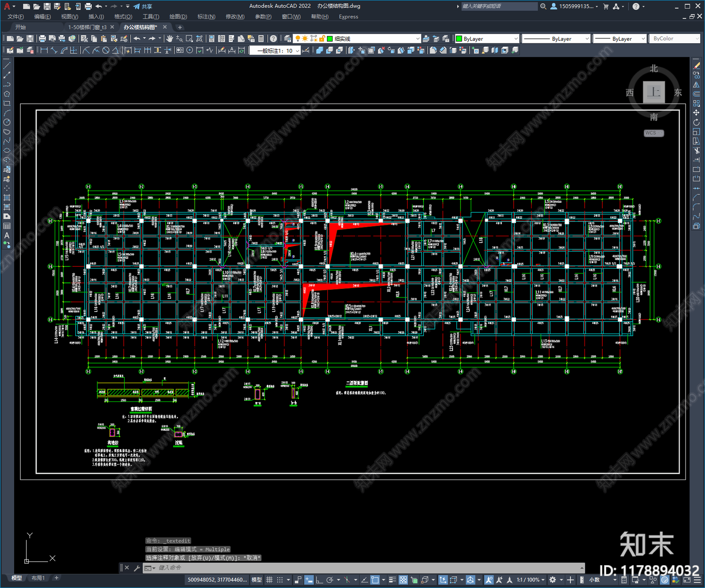The height and width of the screenshot is (588, 705).
Task: Select the Pan hand tool
Action: click(170, 39)
